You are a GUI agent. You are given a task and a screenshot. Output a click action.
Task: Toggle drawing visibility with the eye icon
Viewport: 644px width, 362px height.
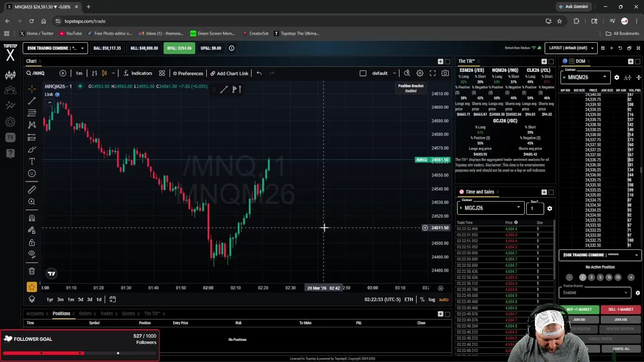coord(32,254)
